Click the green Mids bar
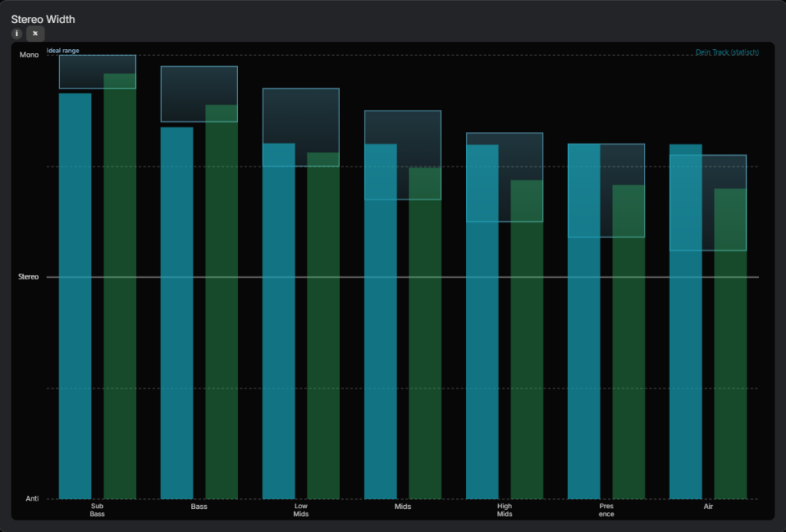786x532 pixels. 424,345
